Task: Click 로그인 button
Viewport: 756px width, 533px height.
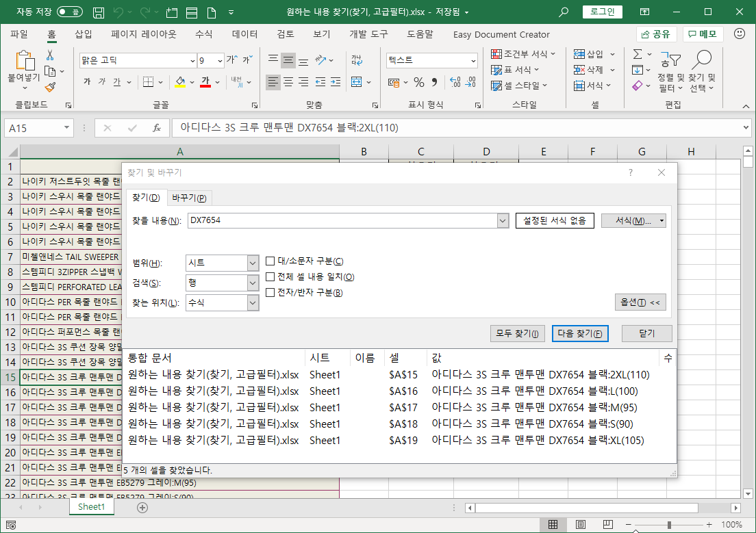Action: (x=602, y=12)
